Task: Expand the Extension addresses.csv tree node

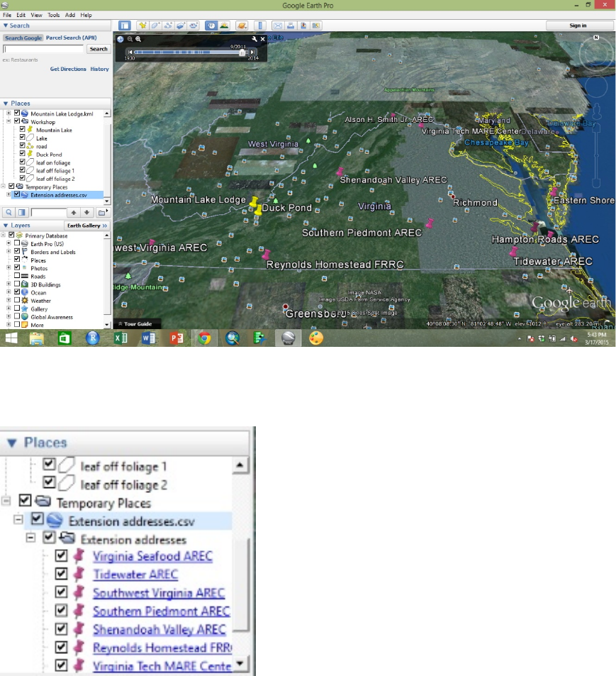Action: point(9,194)
